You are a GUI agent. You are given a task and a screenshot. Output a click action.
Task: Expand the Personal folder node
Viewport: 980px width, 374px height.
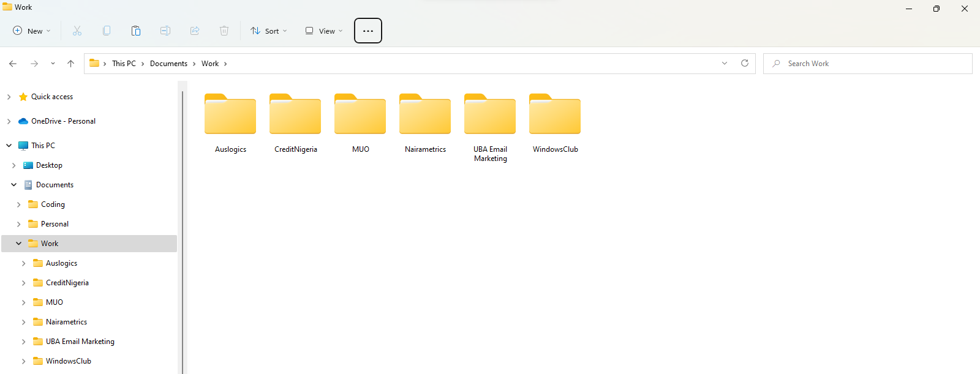pos(18,224)
